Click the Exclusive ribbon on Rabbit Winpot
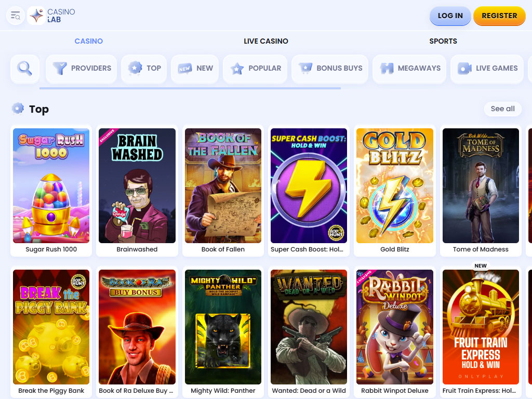The image size is (532, 399). pos(365,277)
